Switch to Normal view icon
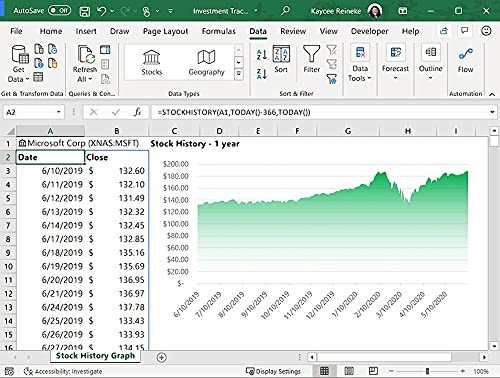 coord(324,371)
